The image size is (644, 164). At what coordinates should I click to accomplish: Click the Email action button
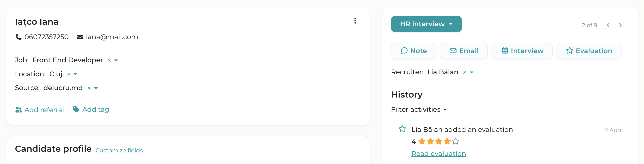464,51
